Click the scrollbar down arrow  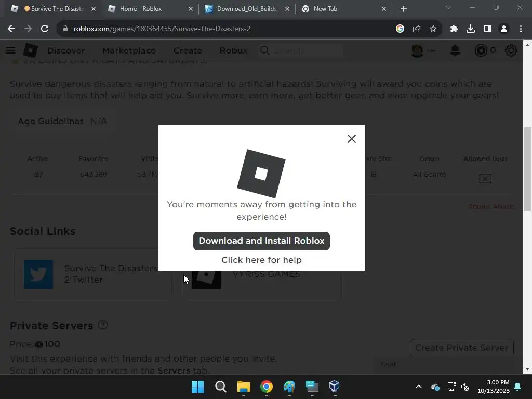point(527,369)
